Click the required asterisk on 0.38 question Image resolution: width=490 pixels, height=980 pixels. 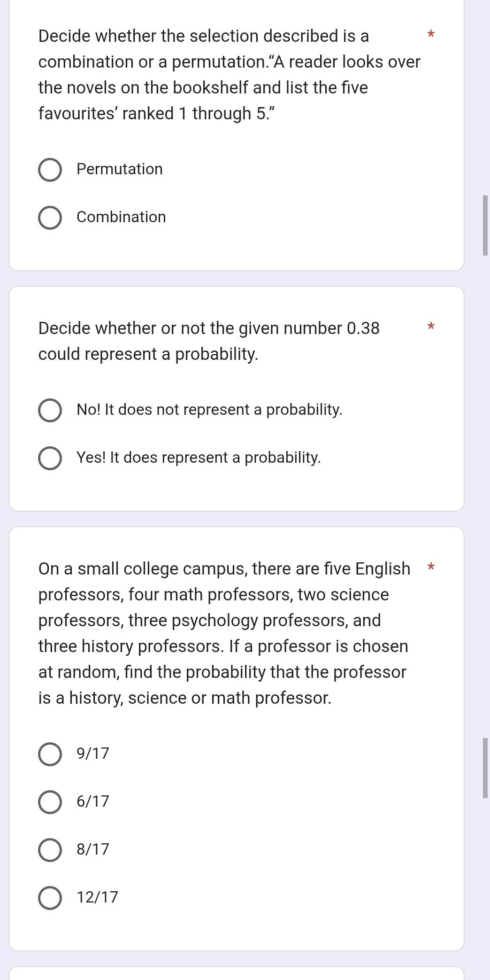432,326
